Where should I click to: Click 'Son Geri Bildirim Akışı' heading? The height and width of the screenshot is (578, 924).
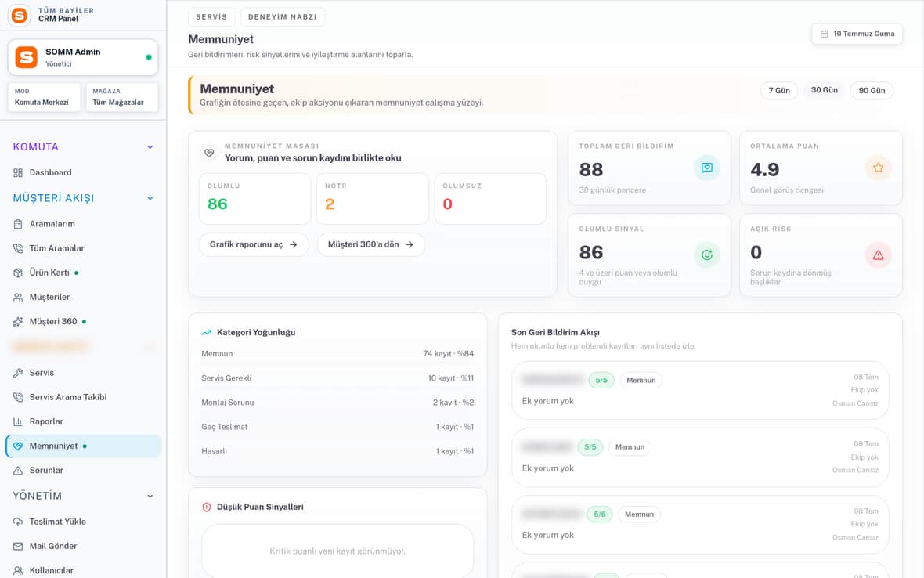click(x=556, y=332)
